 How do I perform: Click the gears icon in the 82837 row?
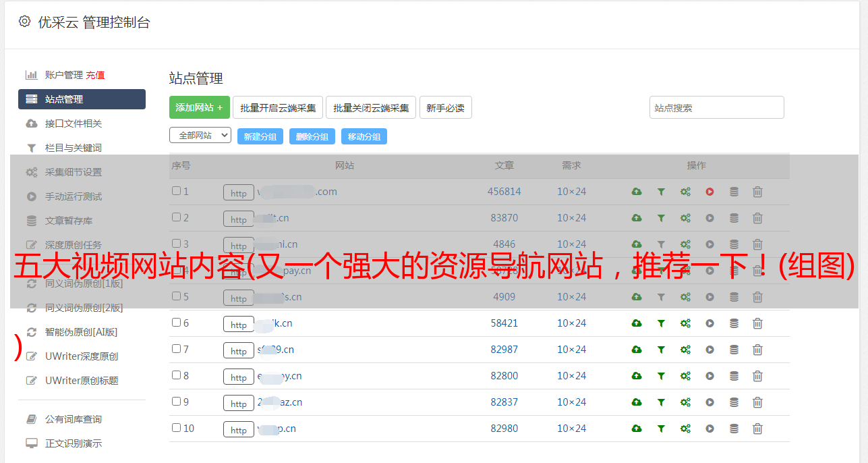(x=685, y=402)
